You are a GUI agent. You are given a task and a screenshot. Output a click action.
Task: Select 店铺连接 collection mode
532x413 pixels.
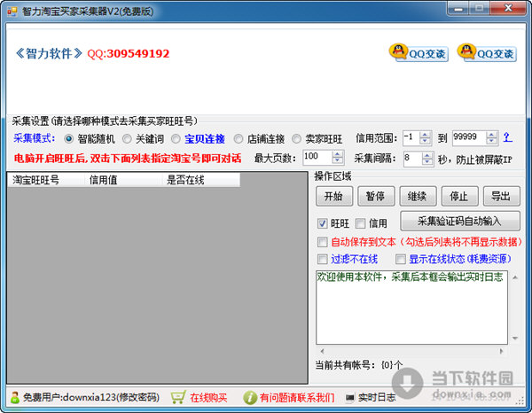(239, 138)
